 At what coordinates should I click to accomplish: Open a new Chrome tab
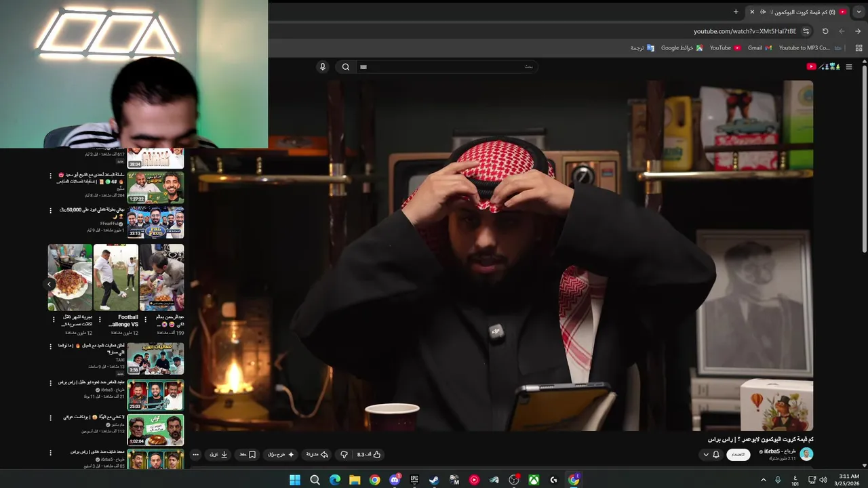coord(736,12)
